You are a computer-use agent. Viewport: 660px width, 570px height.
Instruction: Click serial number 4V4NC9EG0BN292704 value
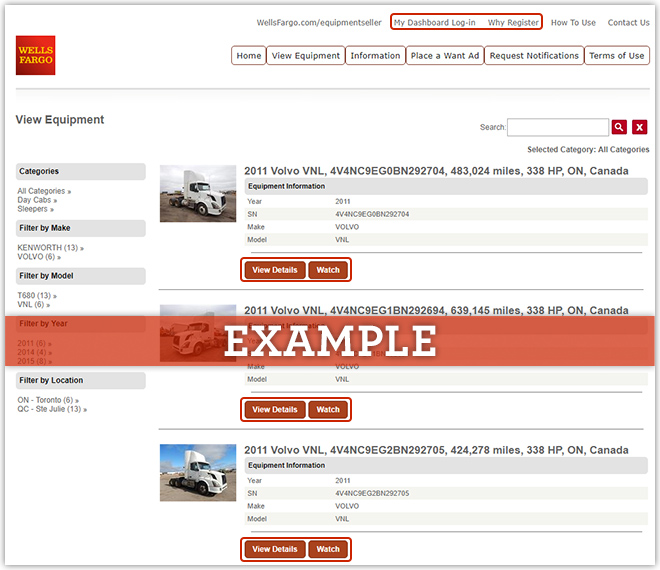372,214
